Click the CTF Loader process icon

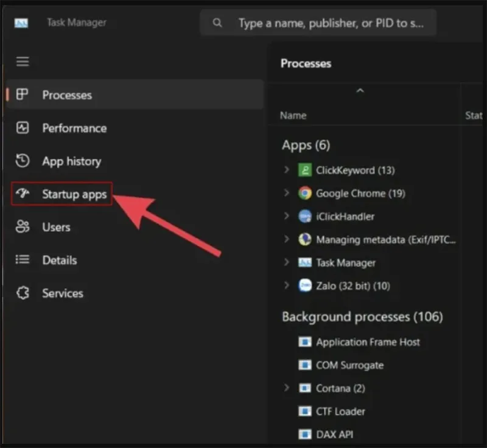point(305,411)
